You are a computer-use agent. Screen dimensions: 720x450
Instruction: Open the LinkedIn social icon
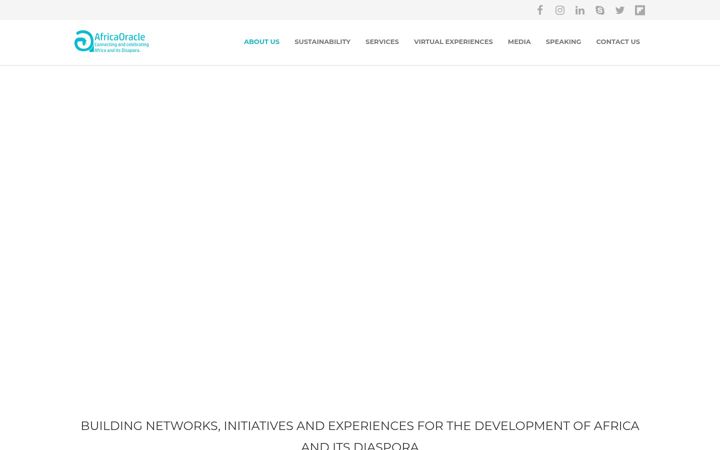[580, 10]
